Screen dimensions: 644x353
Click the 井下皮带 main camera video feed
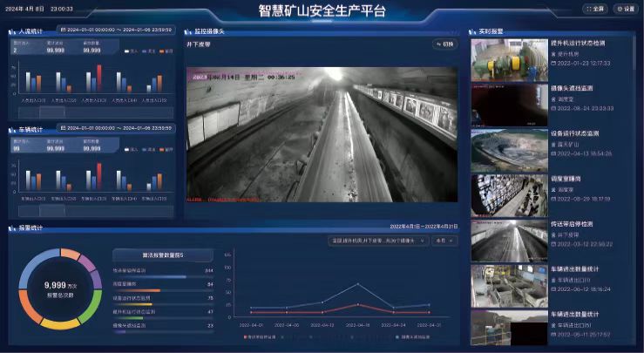coord(322,134)
